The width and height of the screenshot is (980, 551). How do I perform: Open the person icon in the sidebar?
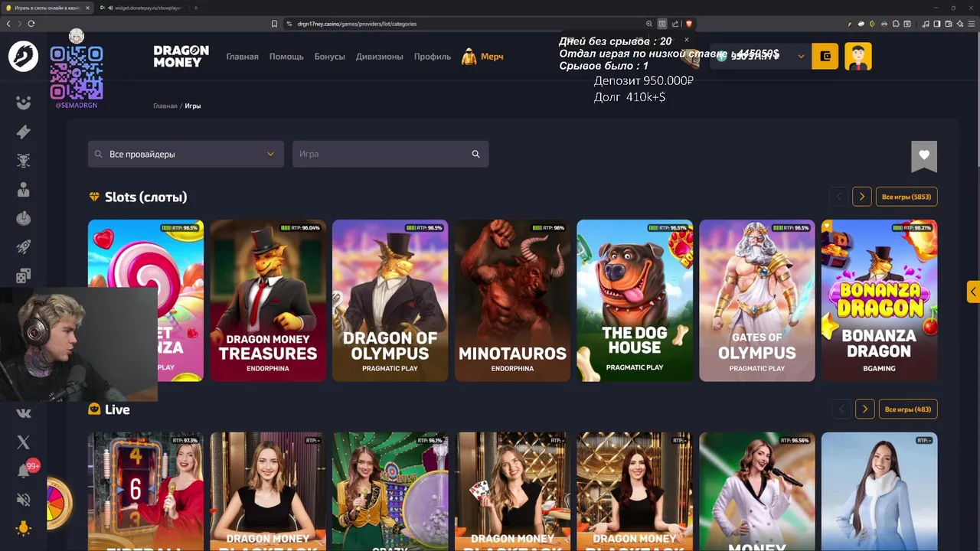[24, 190]
